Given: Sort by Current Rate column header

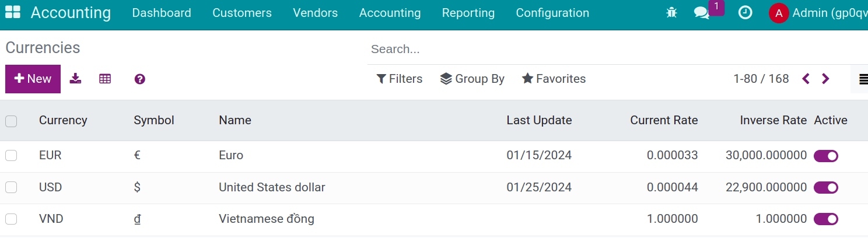Looking at the screenshot, I should coord(664,120).
